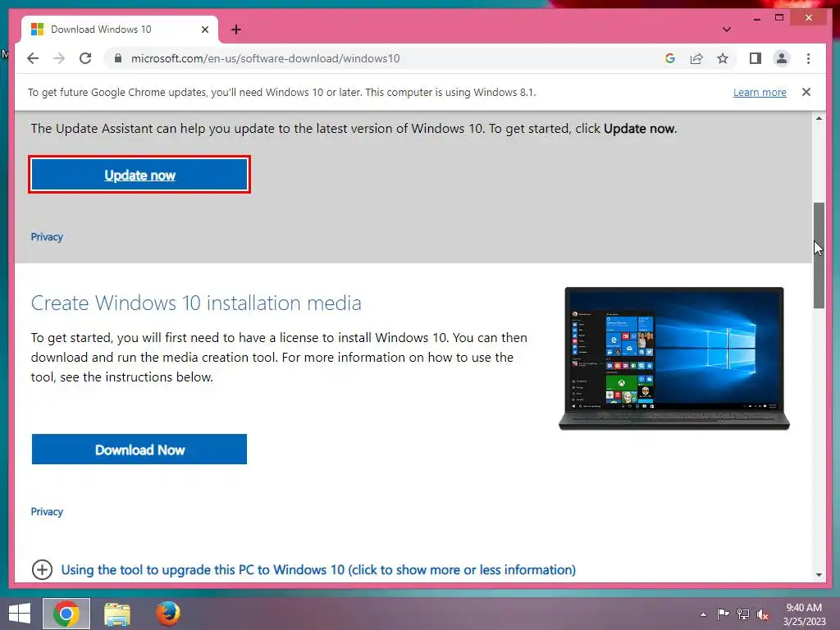Image resolution: width=840 pixels, height=630 pixels.
Task: Select the Download Windows 10 tab
Action: click(x=120, y=30)
